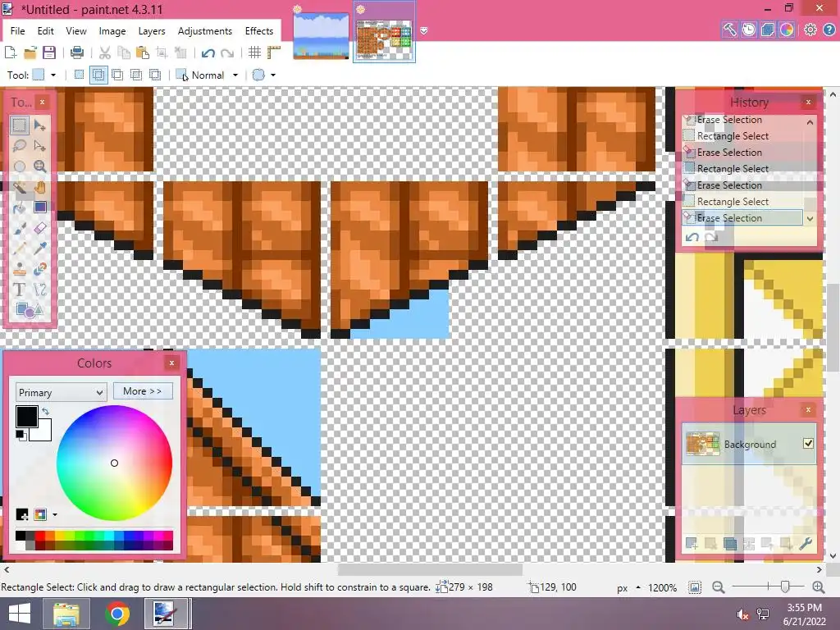Select the Eraser tool
The height and width of the screenshot is (630, 840).
40,228
